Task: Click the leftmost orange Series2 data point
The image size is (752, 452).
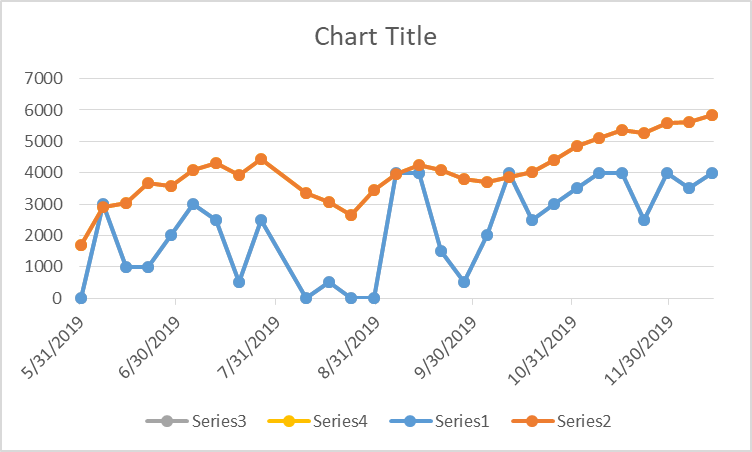Action: (x=81, y=245)
